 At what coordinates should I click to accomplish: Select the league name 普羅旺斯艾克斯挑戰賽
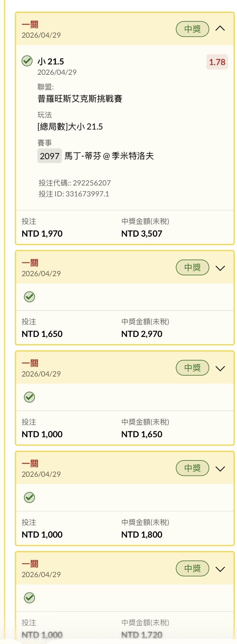pos(80,99)
